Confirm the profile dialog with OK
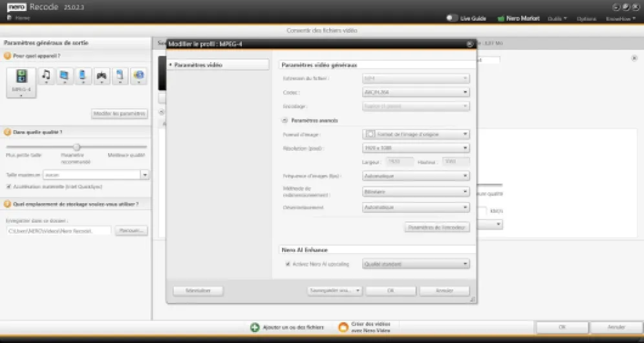 tap(391, 291)
